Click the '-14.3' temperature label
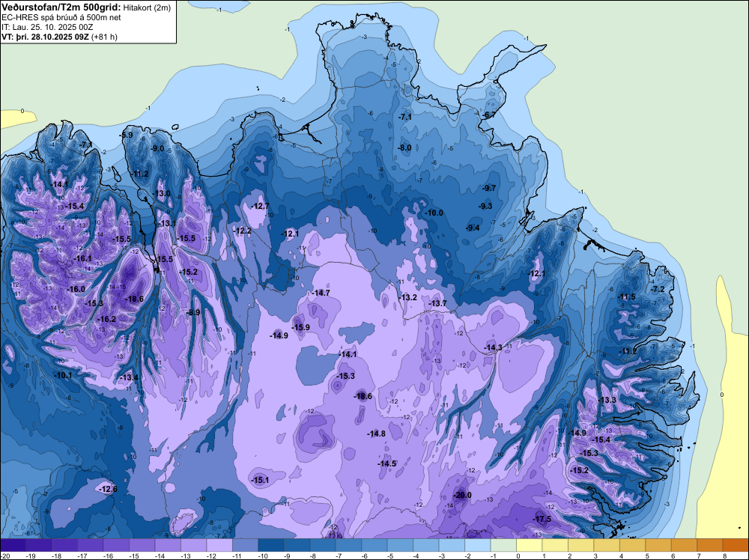Viewport: 749px width, 560px height. (494, 347)
